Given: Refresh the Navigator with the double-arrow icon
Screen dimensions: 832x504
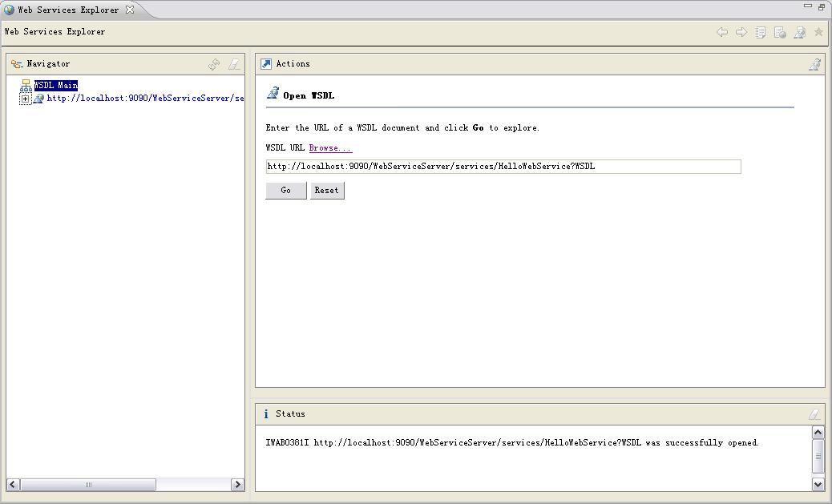Looking at the screenshot, I should pos(214,63).
